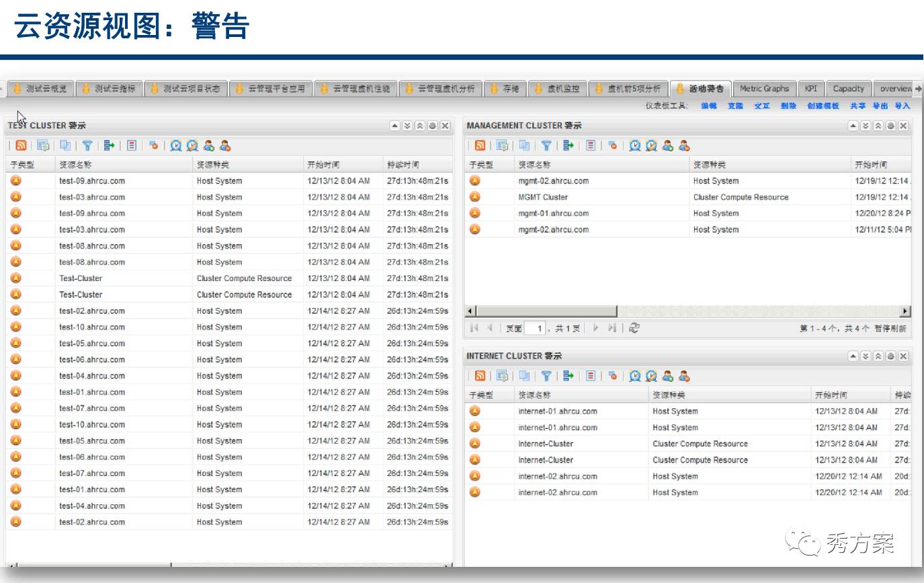
Task: Click refresh icon in MANAGEMENT CLUSTER pager
Action: point(634,328)
